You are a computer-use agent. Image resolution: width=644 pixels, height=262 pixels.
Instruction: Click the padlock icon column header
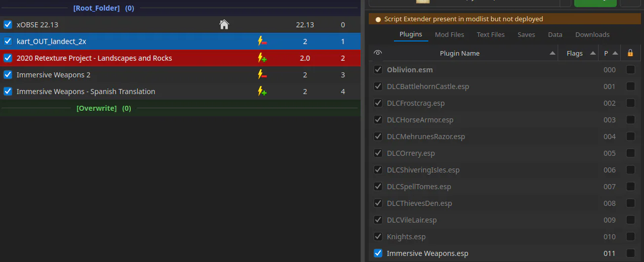[x=630, y=53]
